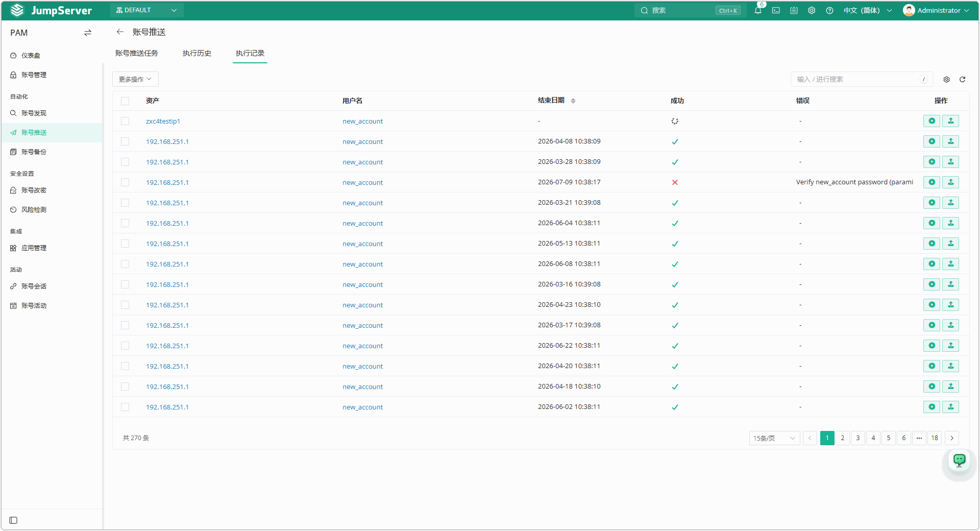Expand the 更多操作 dropdown
Viewport: 980px width, 531px height.
click(135, 79)
